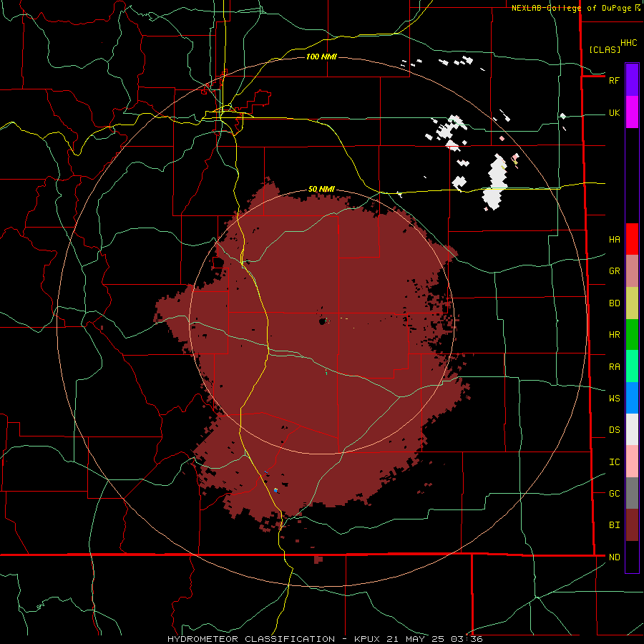Click the [CLAS] units label
The image size is (644, 644).
pyautogui.click(x=604, y=49)
